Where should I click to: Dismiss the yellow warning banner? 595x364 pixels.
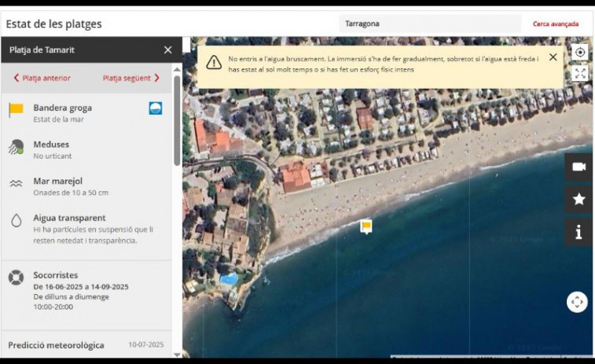pyautogui.click(x=553, y=57)
